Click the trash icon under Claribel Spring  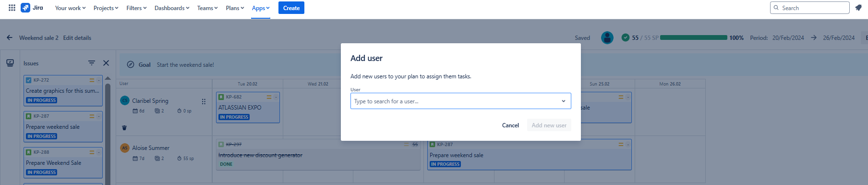tap(124, 128)
